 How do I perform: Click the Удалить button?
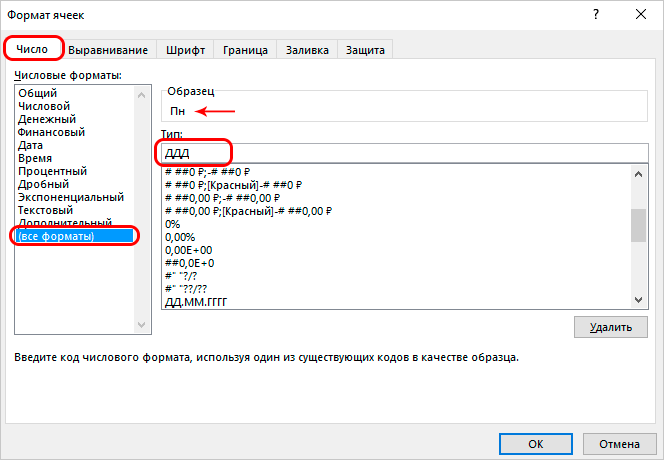[x=611, y=327]
